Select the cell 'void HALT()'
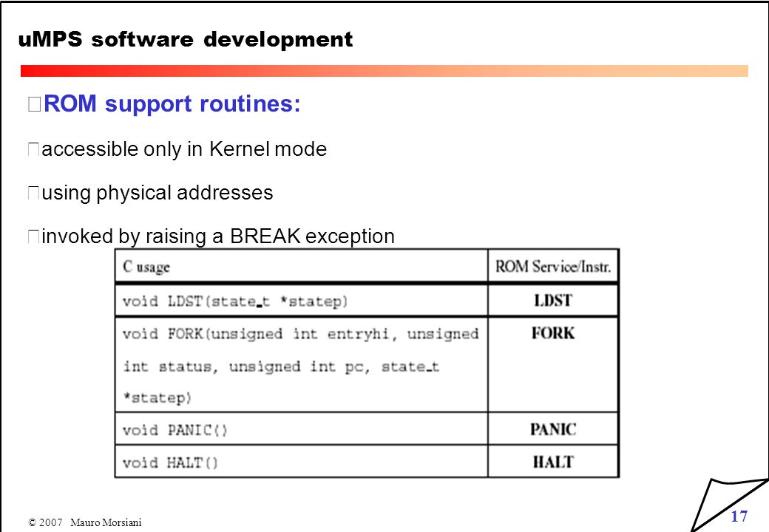This screenshot has width=769, height=532. click(x=302, y=462)
